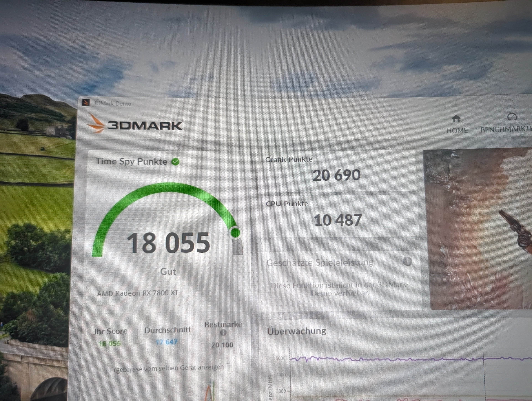
Task: Click the Bestmarke info icon
Action: click(223, 332)
